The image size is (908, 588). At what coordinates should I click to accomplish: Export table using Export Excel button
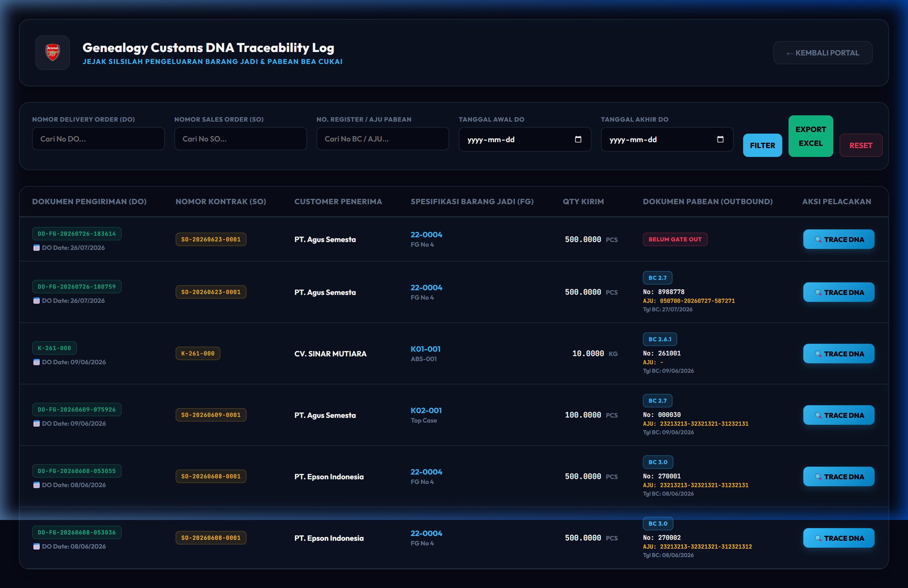pyautogui.click(x=811, y=136)
